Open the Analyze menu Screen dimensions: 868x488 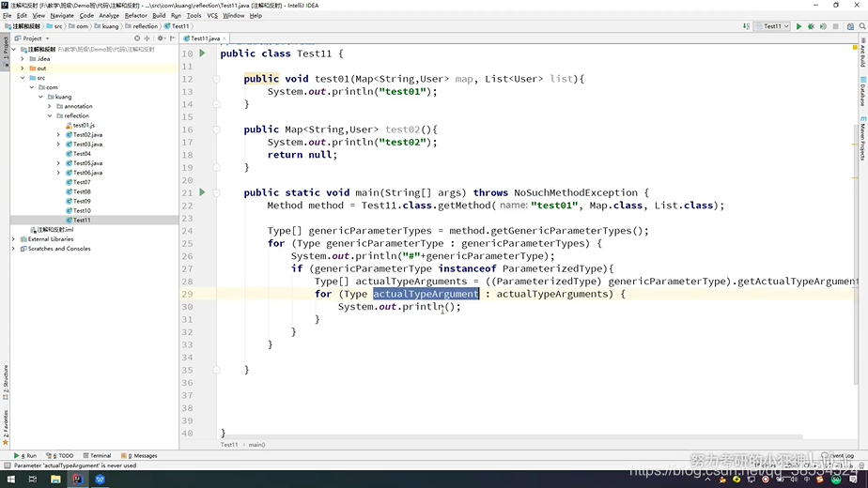pyautogui.click(x=109, y=16)
